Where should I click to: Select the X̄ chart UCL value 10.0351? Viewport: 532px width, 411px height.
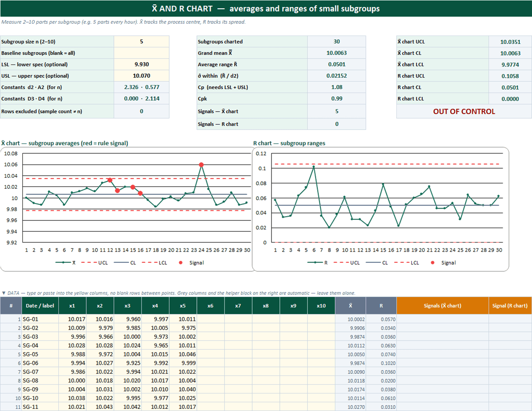[x=510, y=42]
